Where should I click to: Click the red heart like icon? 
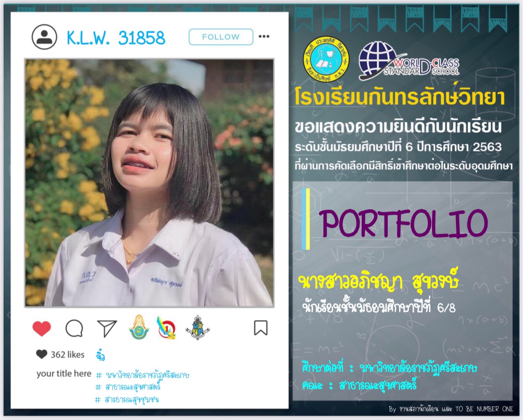coord(42,328)
